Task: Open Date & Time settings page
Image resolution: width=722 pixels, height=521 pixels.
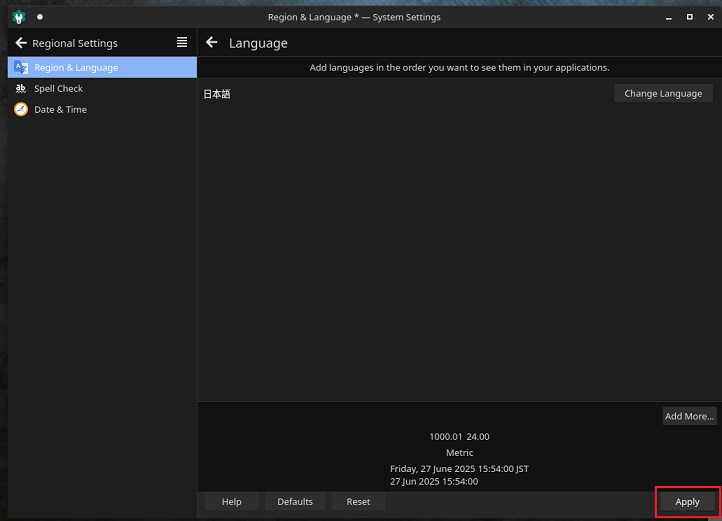Action: point(102,109)
